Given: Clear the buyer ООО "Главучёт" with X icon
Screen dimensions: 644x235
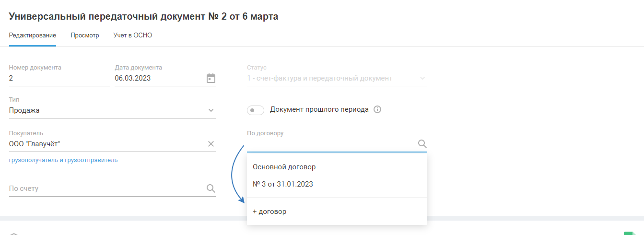Looking at the screenshot, I should click(x=211, y=144).
